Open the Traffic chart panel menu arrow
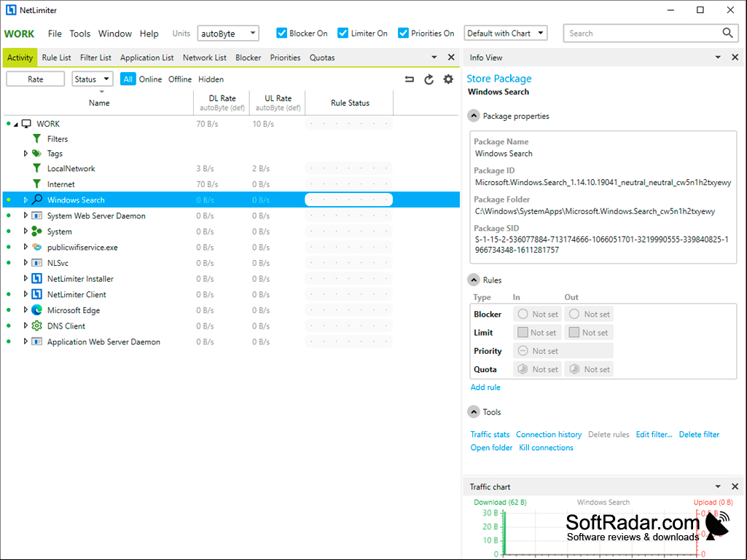The height and width of the screenshot is (560, 747). point(717,486)
